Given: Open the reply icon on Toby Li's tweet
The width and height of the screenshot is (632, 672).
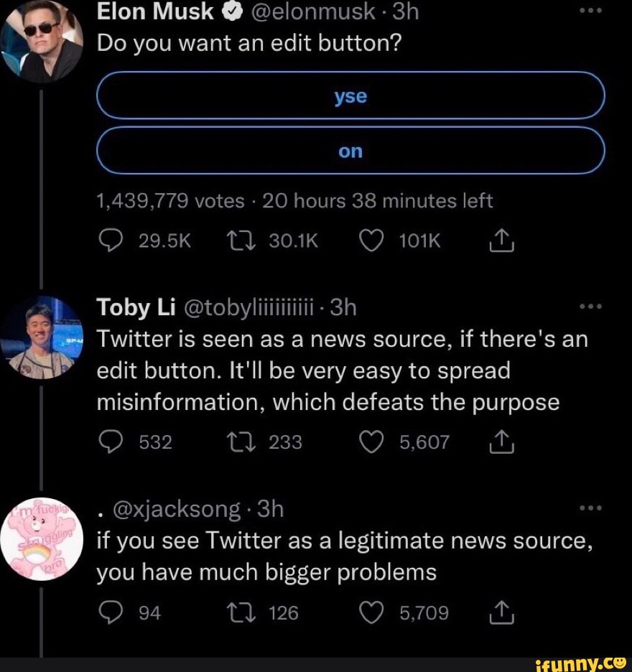Looking at the screenshot, I should pos(111,442).
